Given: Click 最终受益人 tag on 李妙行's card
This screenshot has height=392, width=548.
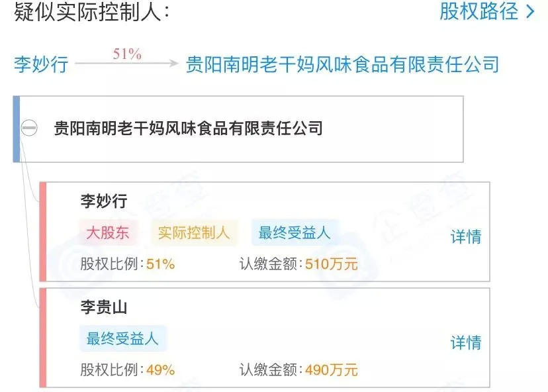Looking at the screenshot, I should 295,232.
